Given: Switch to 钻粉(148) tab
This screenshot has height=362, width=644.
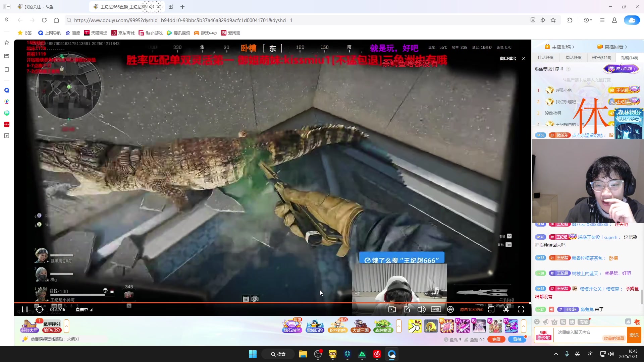Looking at the screenshot, I should [x=630, y=58].
